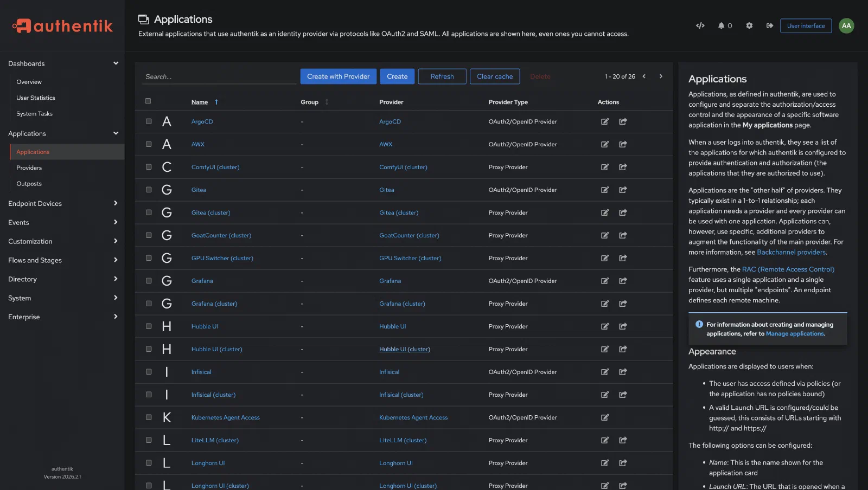Image resolution: width=868 pixels, height=490 pixels.
Task: Open the User Statistics page
Action: 36,98
